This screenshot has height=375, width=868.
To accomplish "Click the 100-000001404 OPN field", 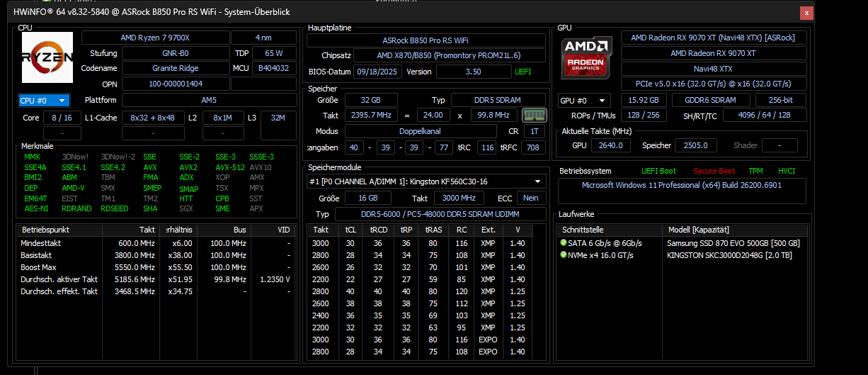I will (x=175, y=84).
